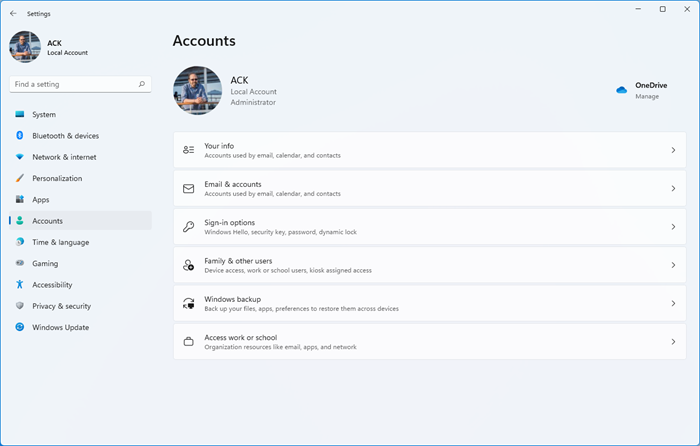The height and width of the screenshot is (446, 700).
Task: Click the Accounts person icon in the sidebar
Action: coord(20,221)
